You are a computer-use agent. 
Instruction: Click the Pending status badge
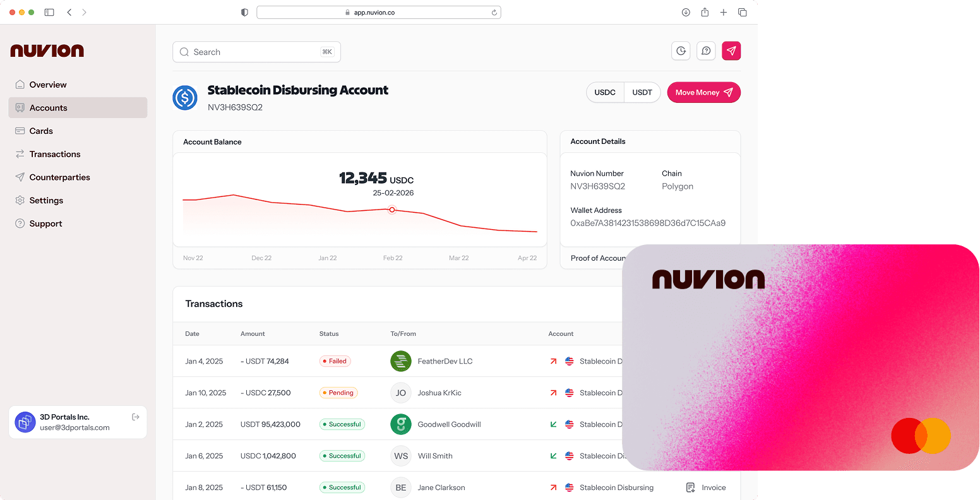click(x=338, y=393)
